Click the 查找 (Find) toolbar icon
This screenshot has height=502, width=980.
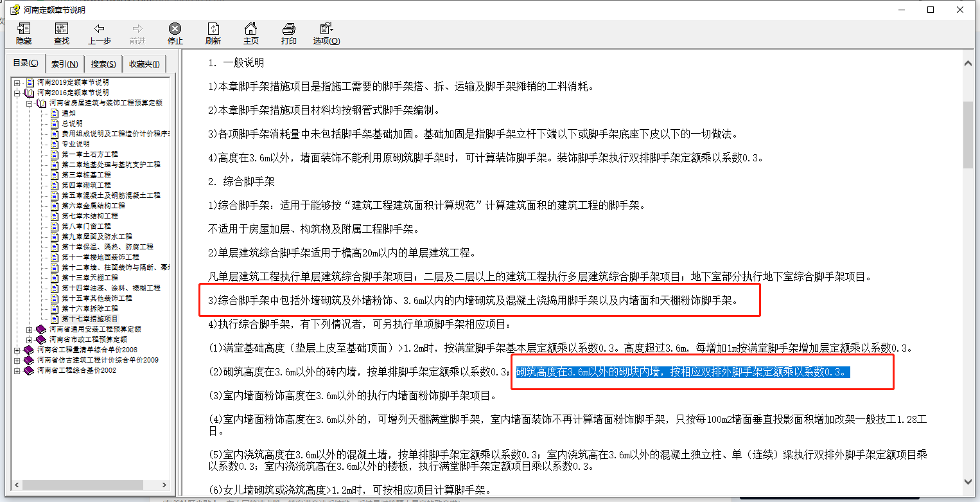click(62, 29)
